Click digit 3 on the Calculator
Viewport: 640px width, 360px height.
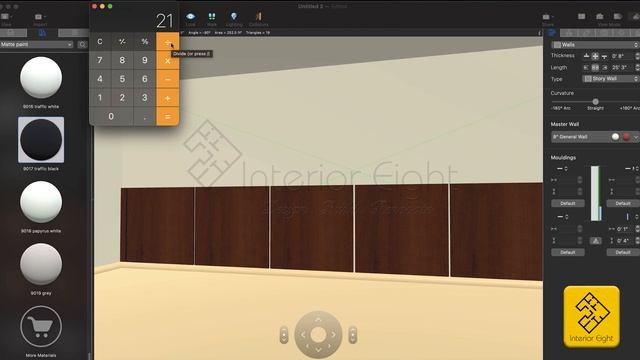[144, 98]
